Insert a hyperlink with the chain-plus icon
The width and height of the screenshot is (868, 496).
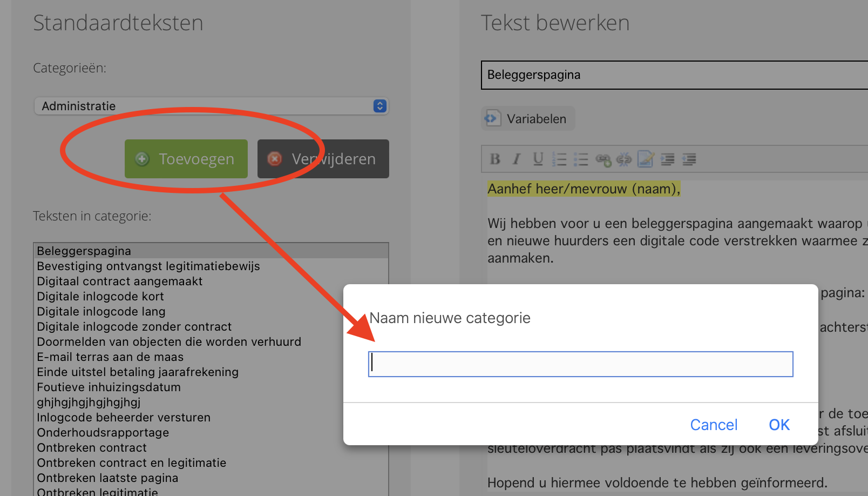603,159
